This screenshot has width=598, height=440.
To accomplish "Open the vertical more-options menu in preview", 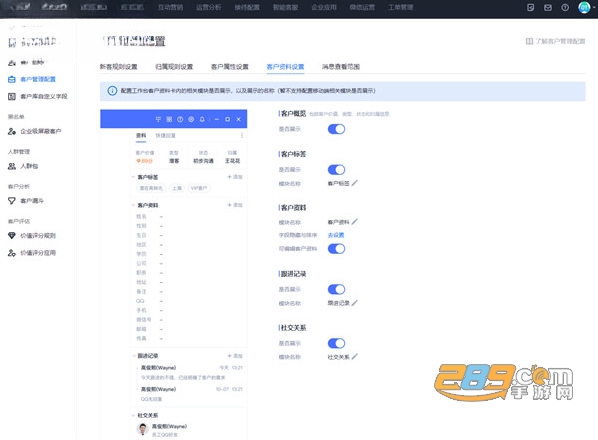I will click(x=242, y=135).
